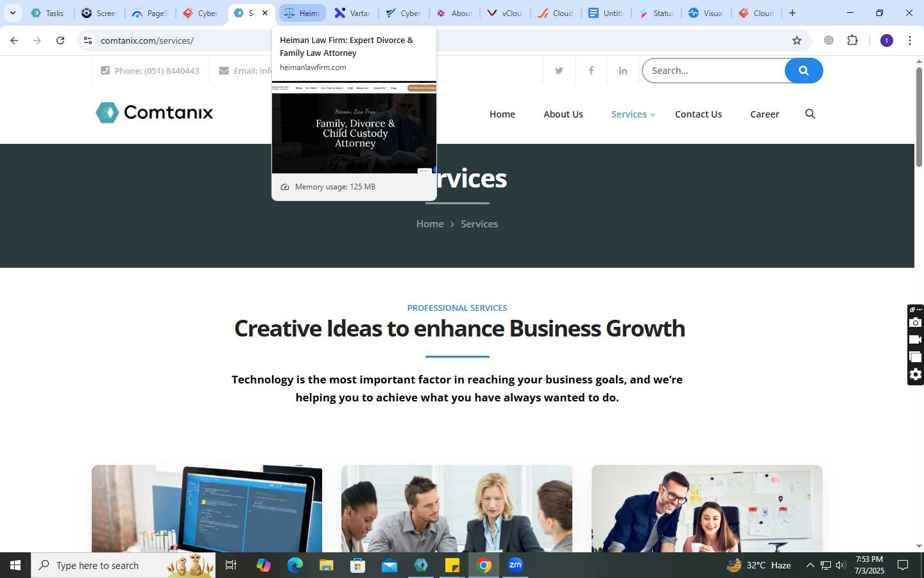
Task: Expand the Services dropdown menu
Action: click(x=633, y=114)
